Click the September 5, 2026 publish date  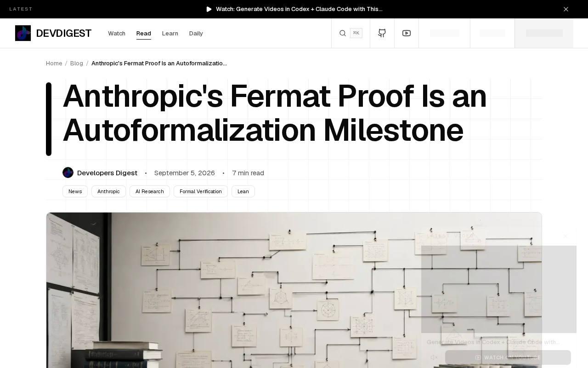185,173
